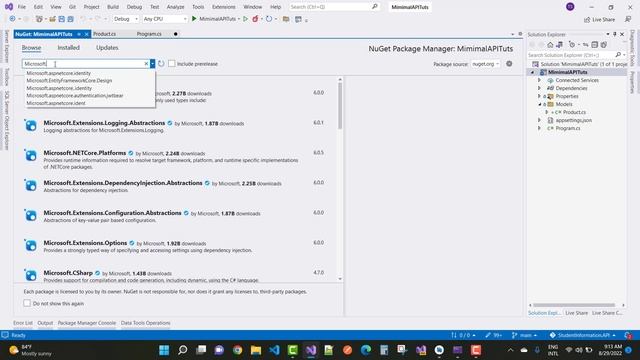The height and width of the screenshot is (360, 640).
Task: Click the Save file icon in toolbar
Action: (x=61, y=19)
